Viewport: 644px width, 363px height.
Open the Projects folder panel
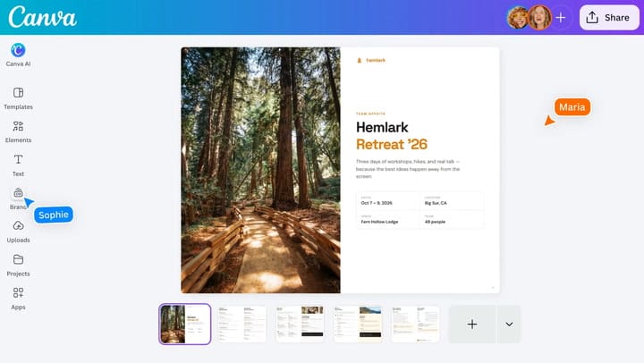[x=18, y=266]
